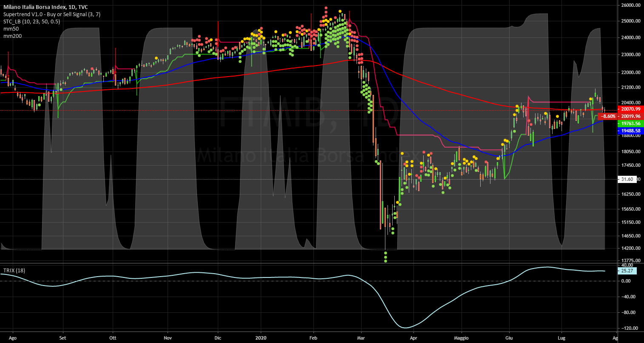Click the Dic label on time axis
Image resolution: width=644 pixels, height=343 pixels.
[x=218, y=337]
